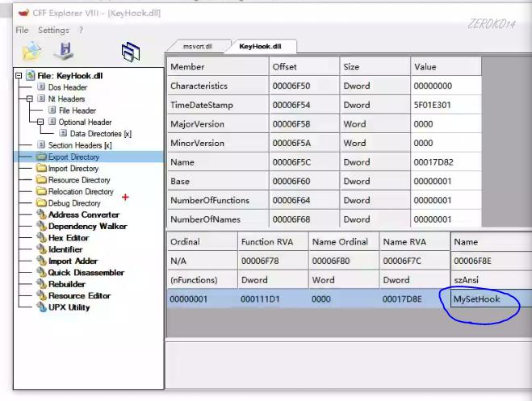Screen dimensions: 532x401
Task: Click the Open file toolbar icon
Action: tap(31, 51)
